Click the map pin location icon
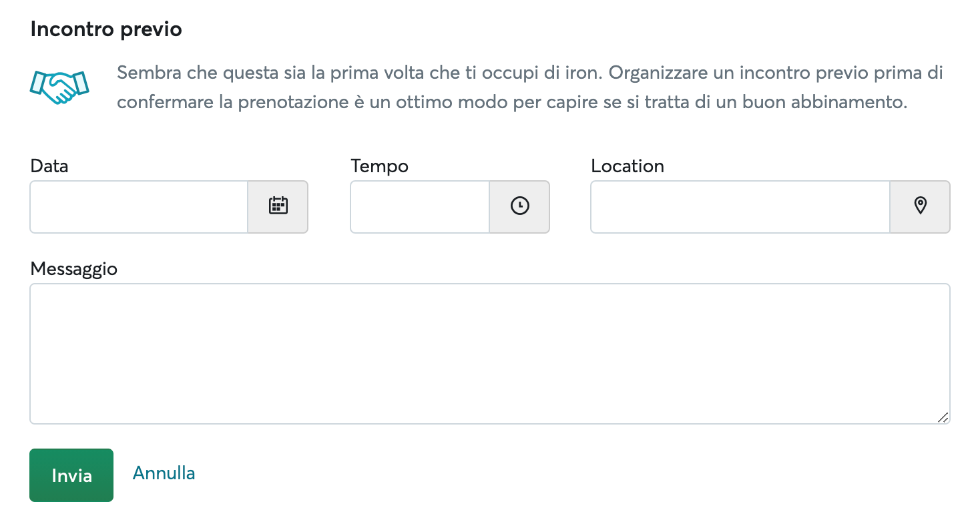 pyautogui.click(x=920, y=206)
